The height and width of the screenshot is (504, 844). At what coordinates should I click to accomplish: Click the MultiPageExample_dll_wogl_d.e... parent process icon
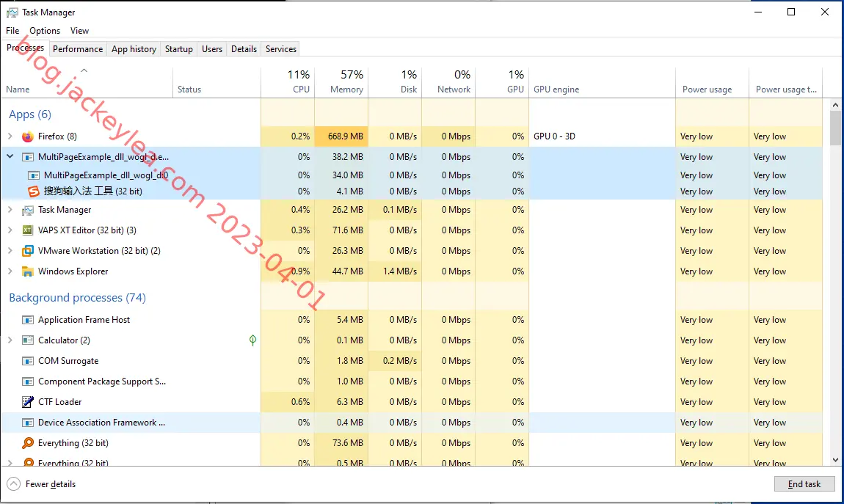(27, 157)
